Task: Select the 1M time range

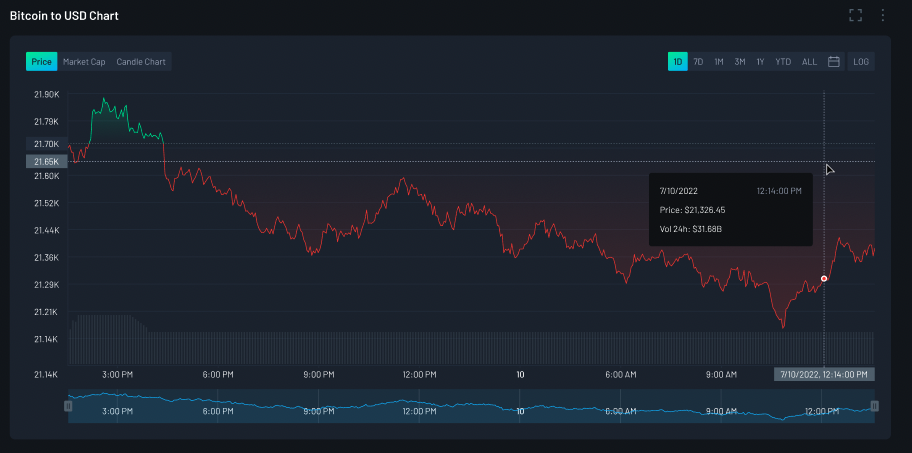Action: click(719, 62)
